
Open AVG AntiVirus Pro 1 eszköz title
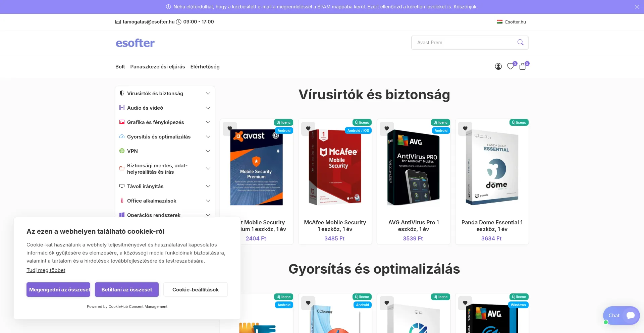(x=414, y=226)
